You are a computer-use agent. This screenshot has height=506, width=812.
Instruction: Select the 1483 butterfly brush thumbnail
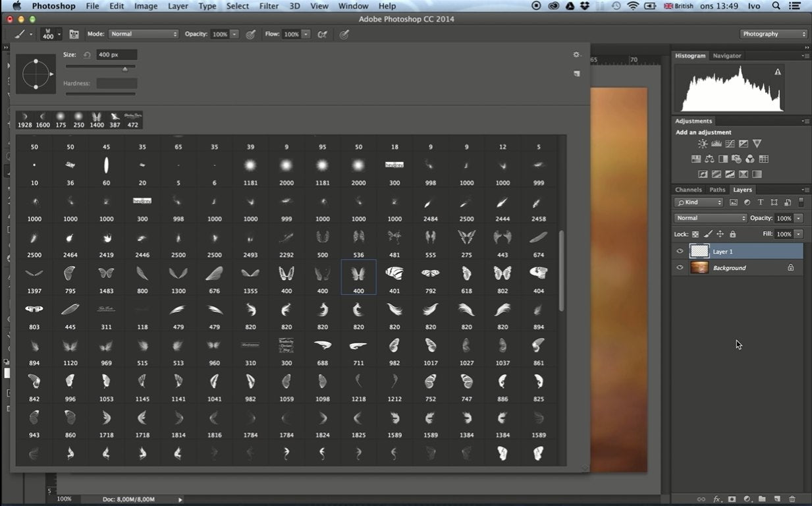click(x=106, y=273)
